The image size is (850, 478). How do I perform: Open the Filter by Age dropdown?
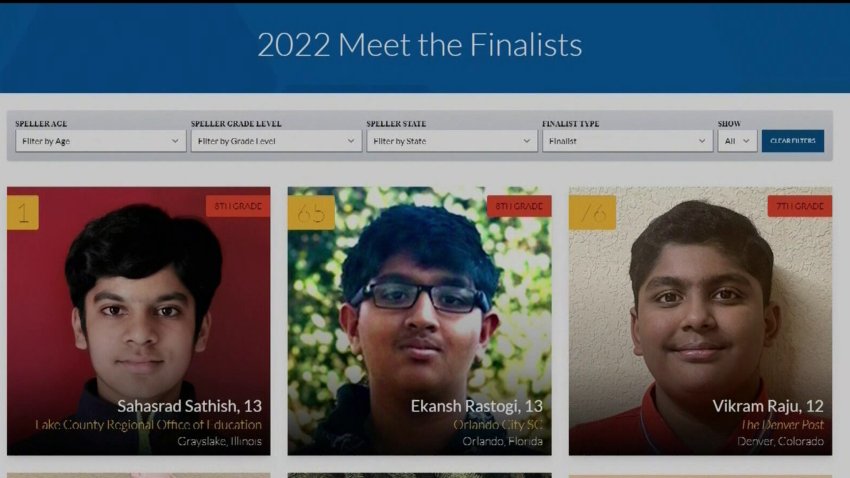(101, 141)
